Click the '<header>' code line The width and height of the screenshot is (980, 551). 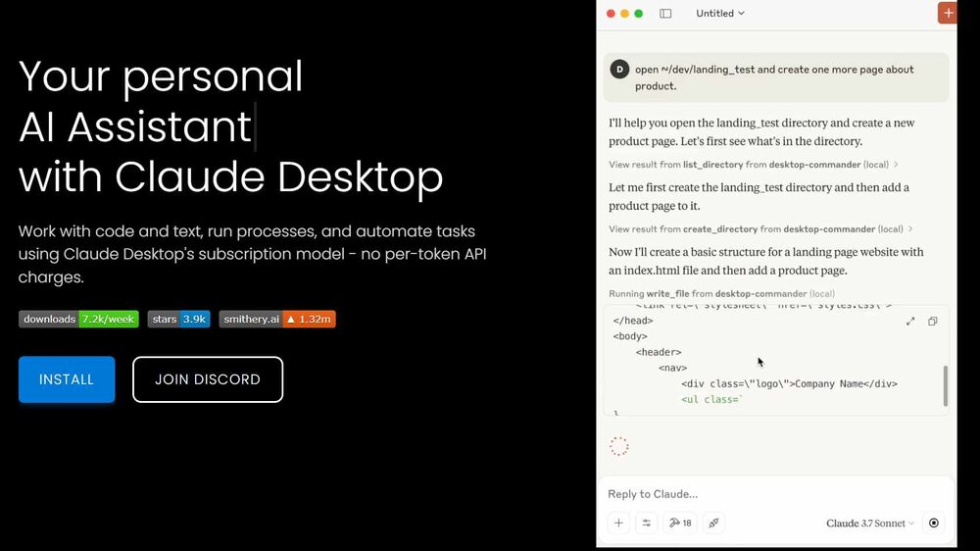point(659,352)
